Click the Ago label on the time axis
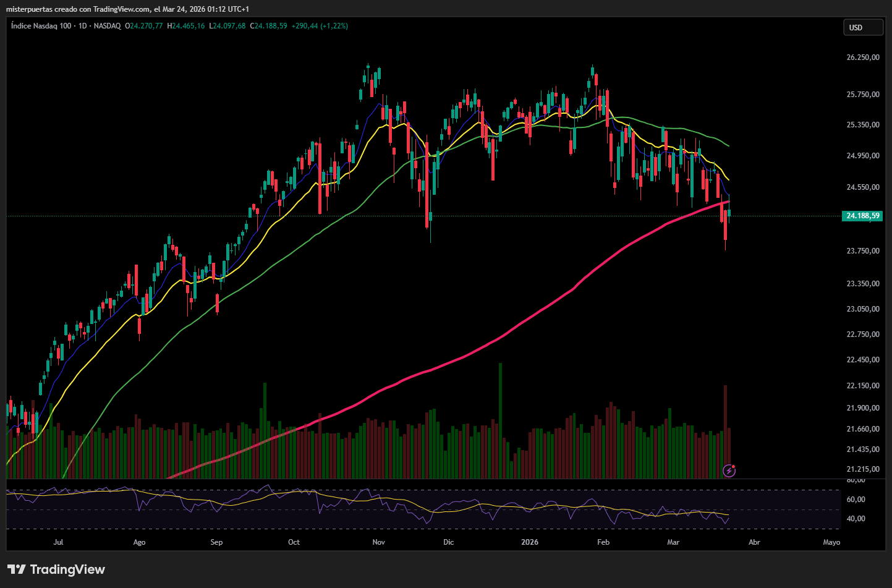 click(x=140, y=542)
